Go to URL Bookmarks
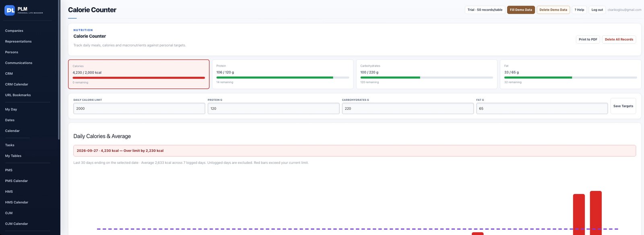This screenshot has height=235, width=644. 18,95
